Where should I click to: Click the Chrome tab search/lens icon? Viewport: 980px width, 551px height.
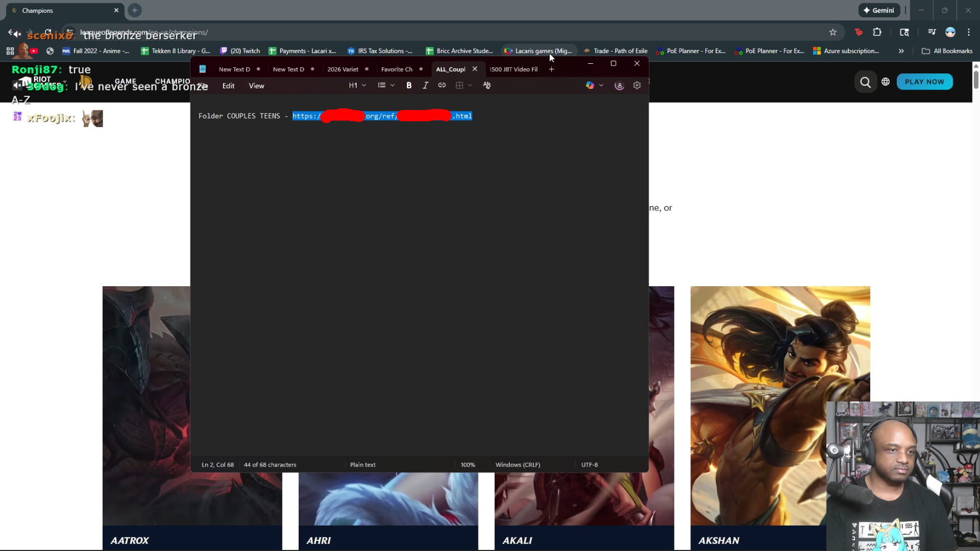pyautogui.click(x=904, y=32)
